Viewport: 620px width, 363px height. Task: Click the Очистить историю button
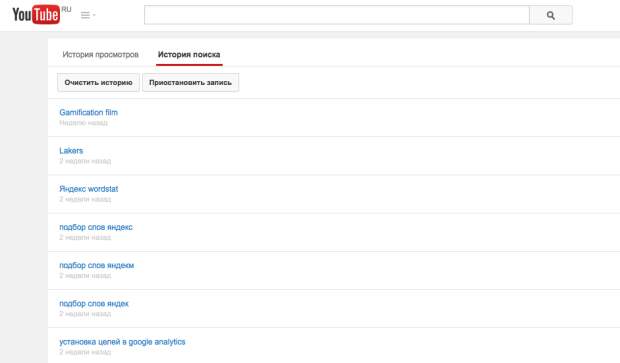coord(98,82)
